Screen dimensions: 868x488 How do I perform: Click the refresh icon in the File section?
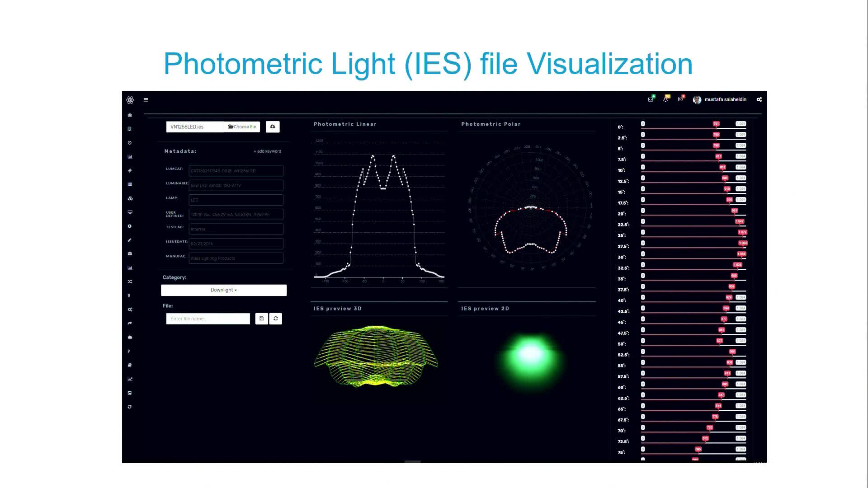[x=275, y=319]
